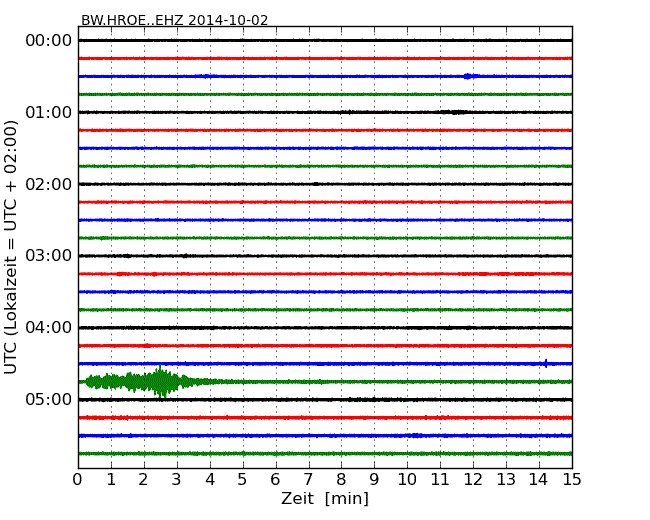Click the x-axis tick label 6

[275, 480]
